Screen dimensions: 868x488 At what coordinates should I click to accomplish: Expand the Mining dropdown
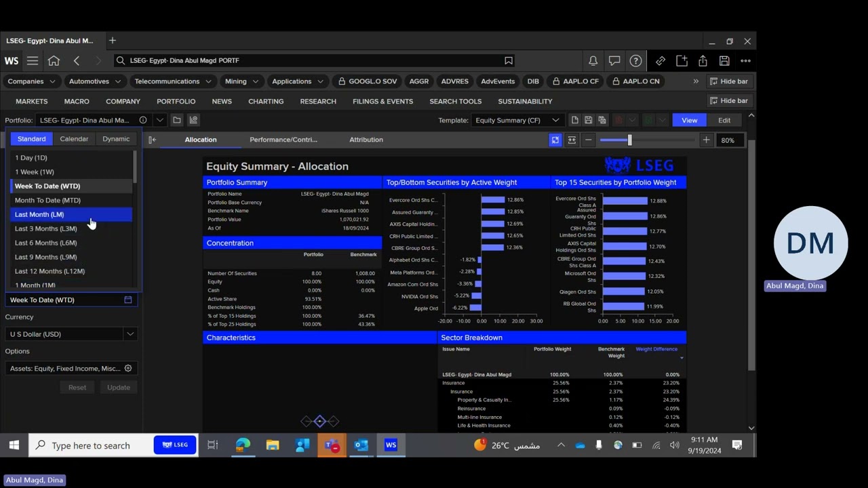pyautogui.click(x=242, y=81)
